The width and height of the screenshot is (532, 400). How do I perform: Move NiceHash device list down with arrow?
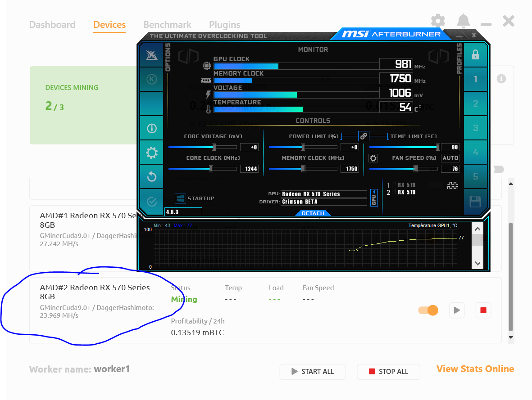[x=511, y=337]
